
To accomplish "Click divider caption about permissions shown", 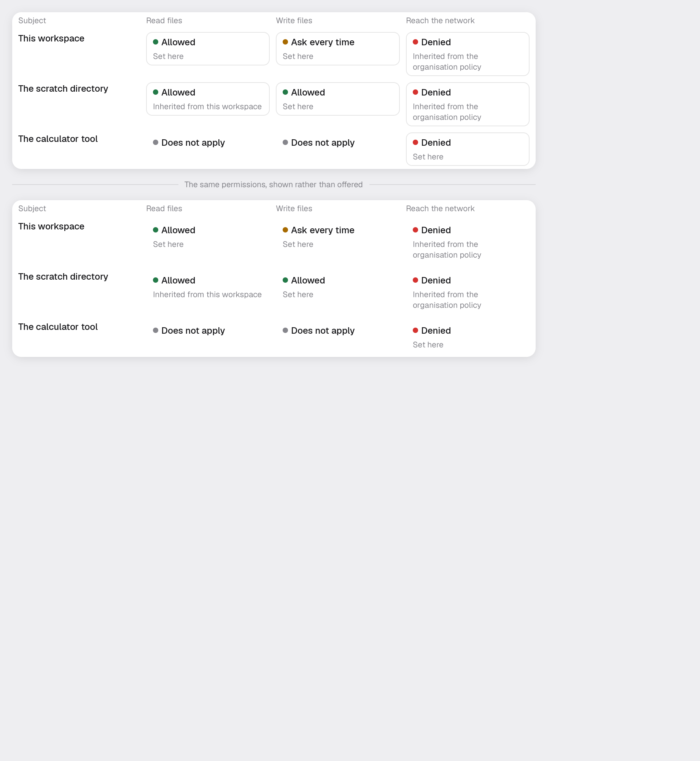I will (x=274, y=185).
